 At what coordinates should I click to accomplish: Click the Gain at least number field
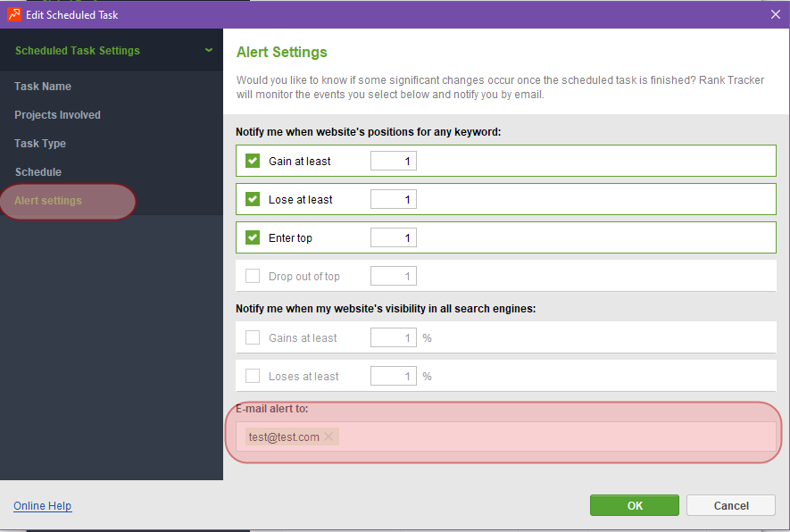click(394, 161)
